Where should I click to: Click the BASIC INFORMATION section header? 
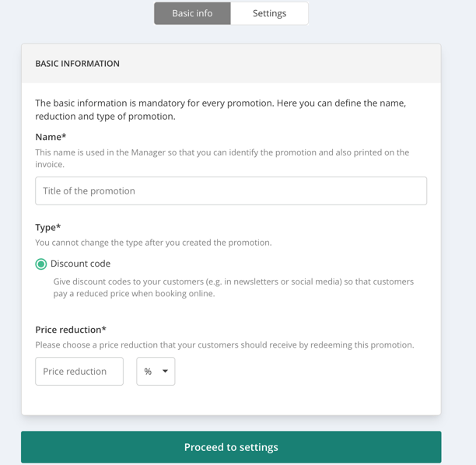pyautogui.click(x=77, y=64)
